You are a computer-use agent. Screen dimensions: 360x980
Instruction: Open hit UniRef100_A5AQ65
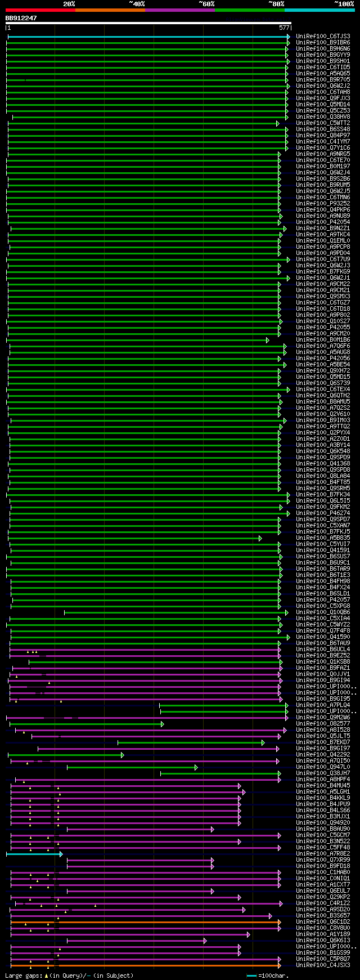[323, 74]
